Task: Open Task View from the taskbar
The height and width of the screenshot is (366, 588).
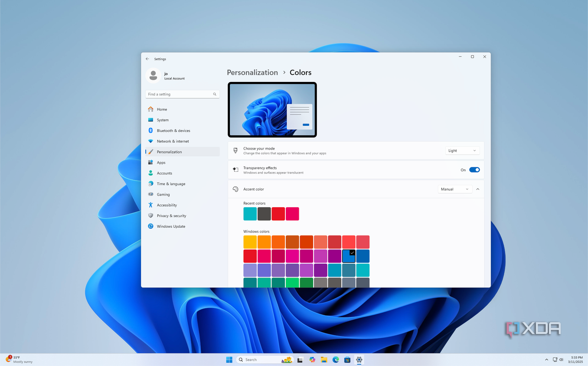Action: [300, 359]
